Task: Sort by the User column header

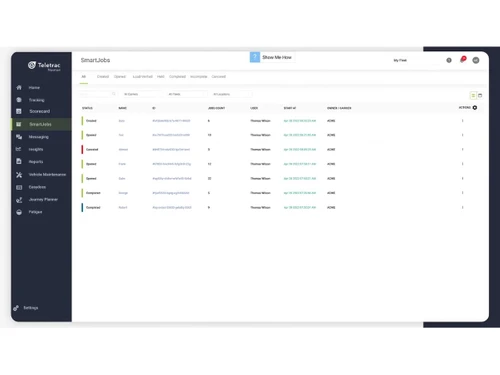Action: 254,108
